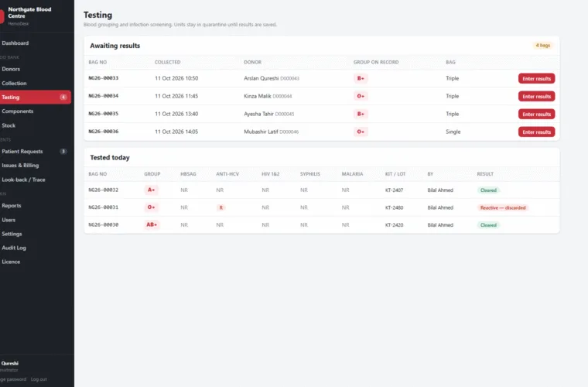Click bag number NG26-00036
Screen dimensions: 588x387
pyautogui.click(x=103, y=132)
